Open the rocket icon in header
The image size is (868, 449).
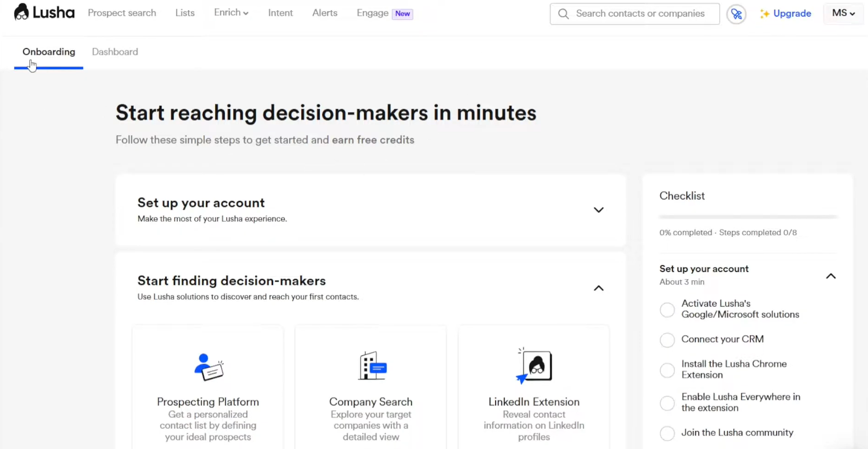point(736,14)
